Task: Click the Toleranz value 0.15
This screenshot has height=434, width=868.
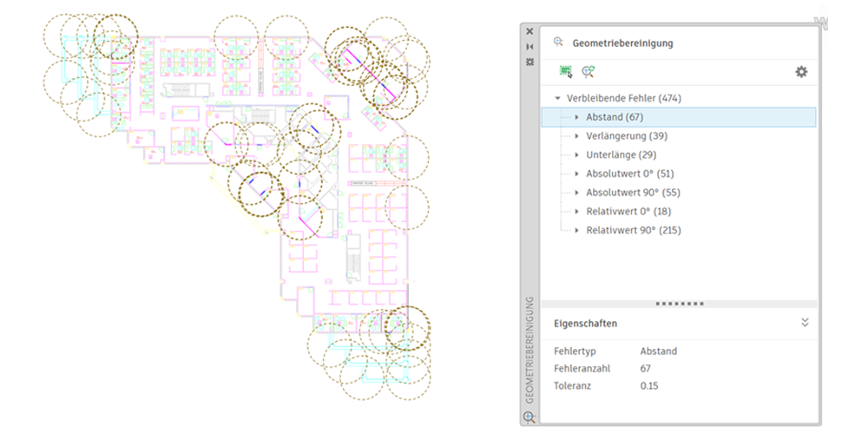Action: [650, 385]
